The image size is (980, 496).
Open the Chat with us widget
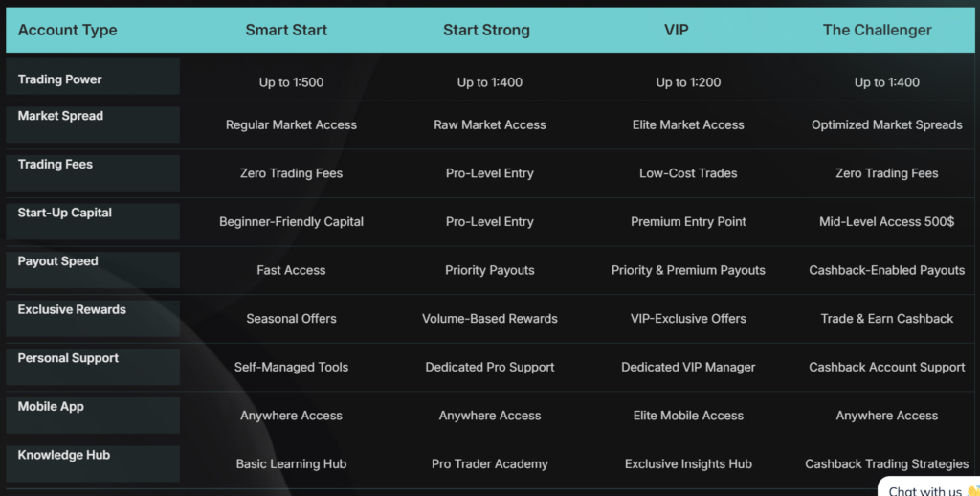(x=924, y=489)
